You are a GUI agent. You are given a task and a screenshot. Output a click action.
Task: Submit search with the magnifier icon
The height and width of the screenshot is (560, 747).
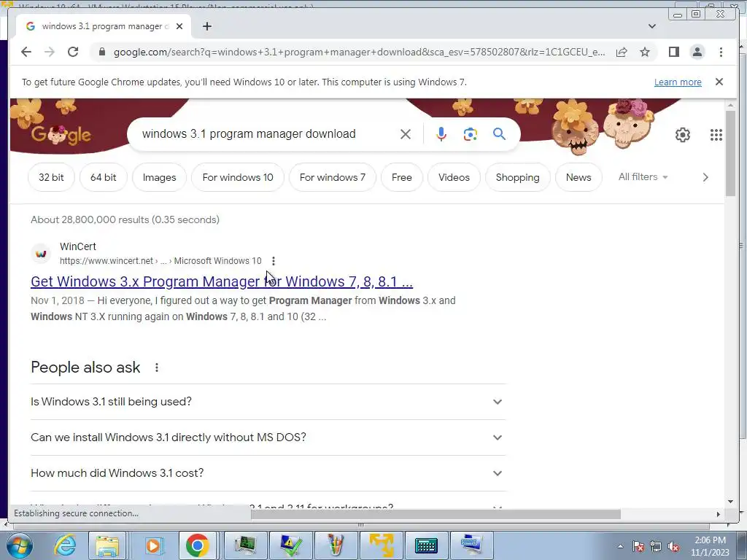coord(499,134)
